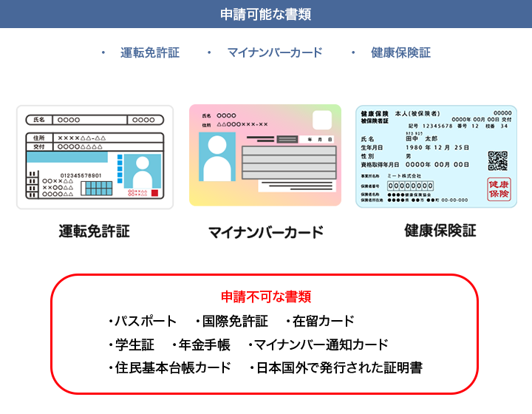Click the 学生証 item in the red box
The height and width of the screenshot is (414, 532).
click(x=134, y=345)
